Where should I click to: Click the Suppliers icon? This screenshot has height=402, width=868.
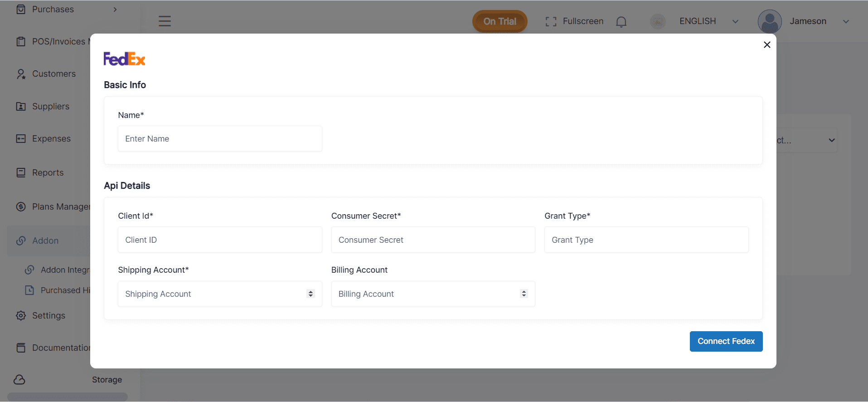21,106
